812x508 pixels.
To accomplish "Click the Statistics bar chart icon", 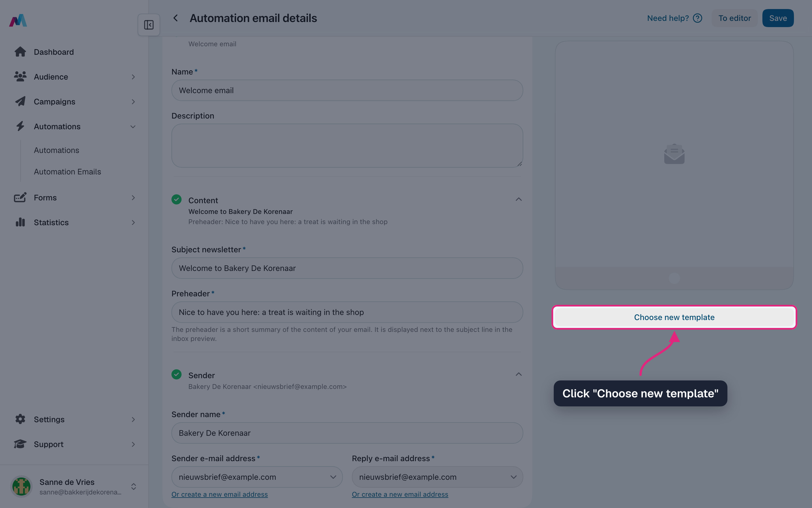I will click(x=20, y=222).
